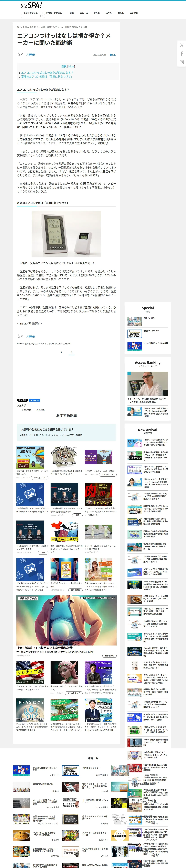Jump to エアコンつけっぱなしのほうが節約になる？ contents link

point(47,72)
